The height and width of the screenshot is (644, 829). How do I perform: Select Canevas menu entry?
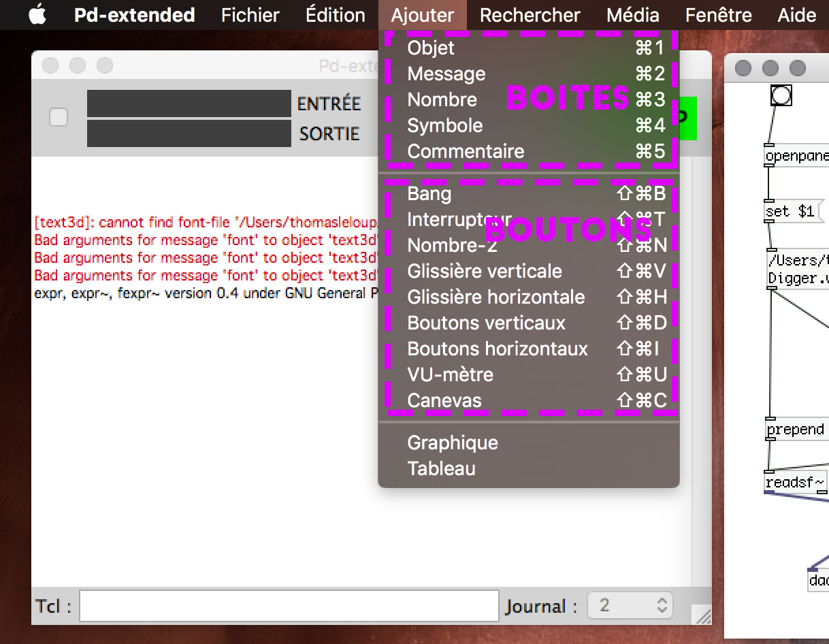click(444, 401)
